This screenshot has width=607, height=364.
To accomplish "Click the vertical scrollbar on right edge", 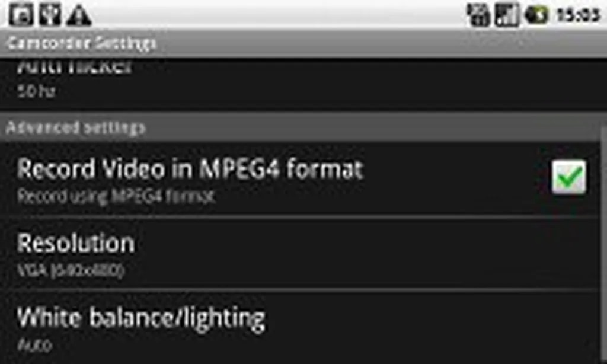I will tap(603, 244).
